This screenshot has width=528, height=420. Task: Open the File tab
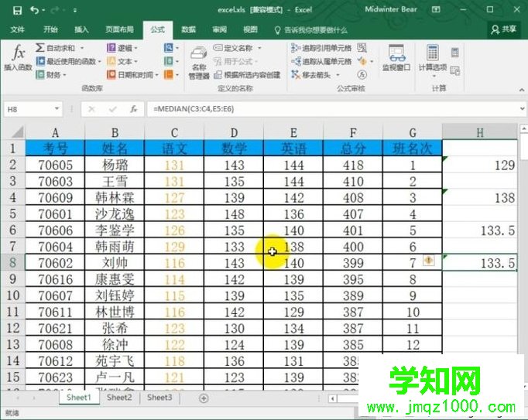tap(17, 29)
